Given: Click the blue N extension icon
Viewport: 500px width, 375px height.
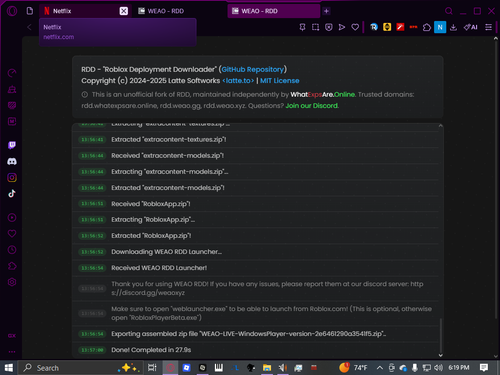Looking at the screenshot, I should coord(440,27).
